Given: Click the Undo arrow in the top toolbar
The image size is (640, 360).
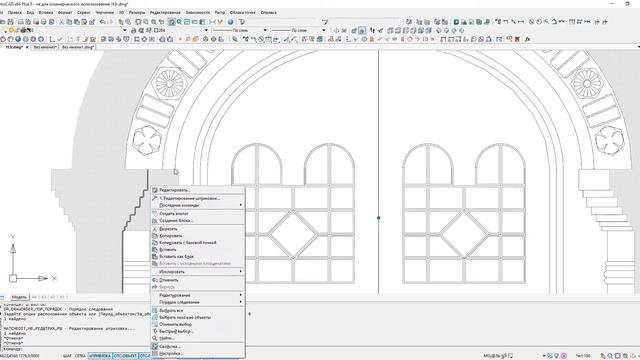Looking at the screenshot, I should click(x=102, y=22).
